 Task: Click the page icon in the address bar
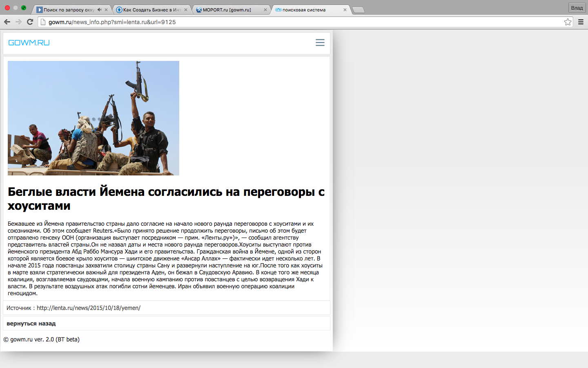click(43, 22)
